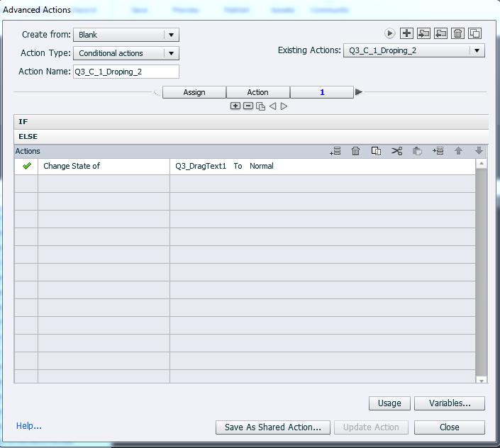The image size is (500, 448).
Task: Open the Existing Actions dropdown list
Action: point(477,50)
